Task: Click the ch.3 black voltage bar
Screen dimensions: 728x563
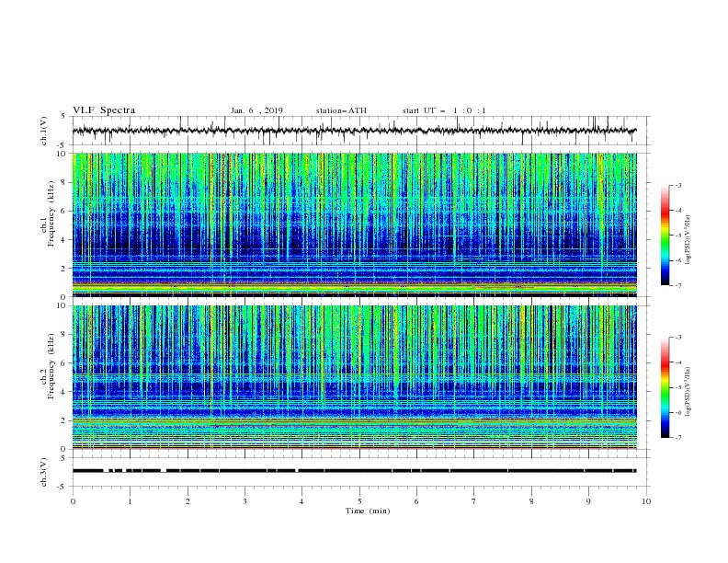Action: (x=355, y=471)
